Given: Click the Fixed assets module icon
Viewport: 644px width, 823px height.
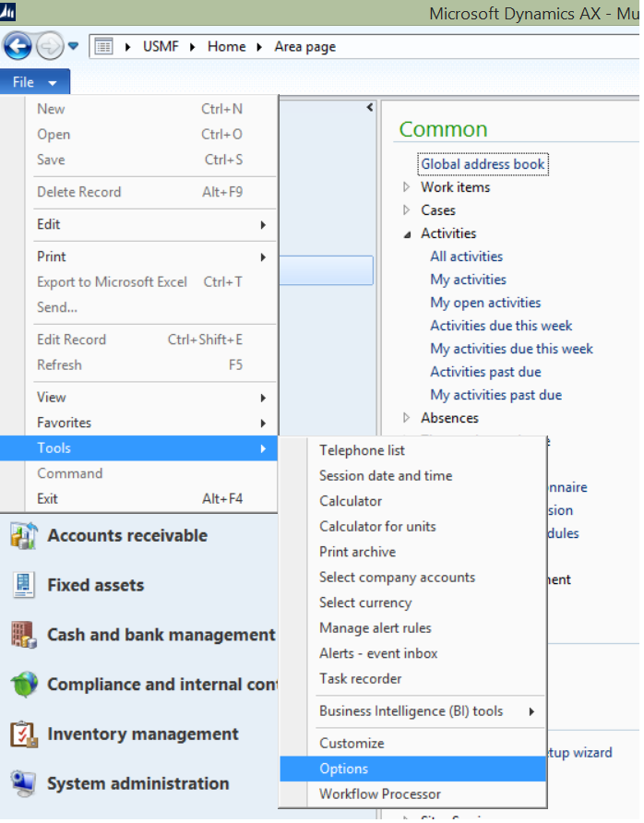Looking at the screenshot, I should coord(23,585).
